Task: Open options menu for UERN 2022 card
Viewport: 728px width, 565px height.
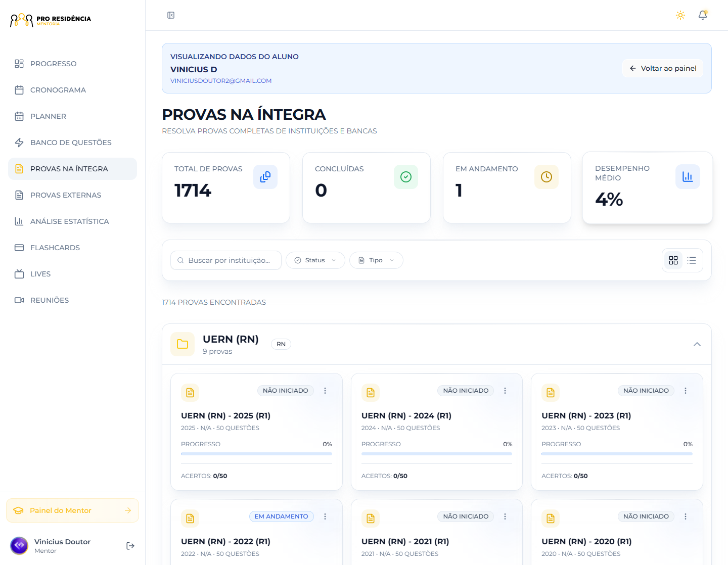Action: coord(325,516)
